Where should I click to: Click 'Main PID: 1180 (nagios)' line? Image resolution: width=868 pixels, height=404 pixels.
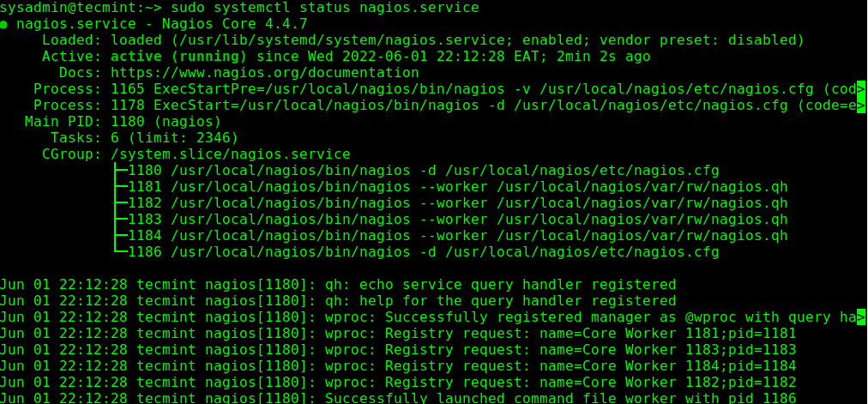tap(123, 122)
